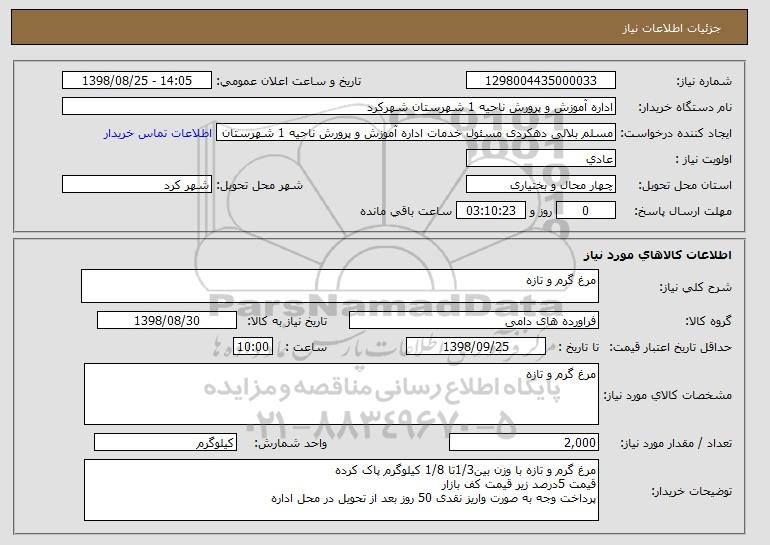The height and width of the screenshot is (545, 770).
Task: Click the province field چهار محال و بختیاری
Action: pyautogui.click(x=541, y=185)
